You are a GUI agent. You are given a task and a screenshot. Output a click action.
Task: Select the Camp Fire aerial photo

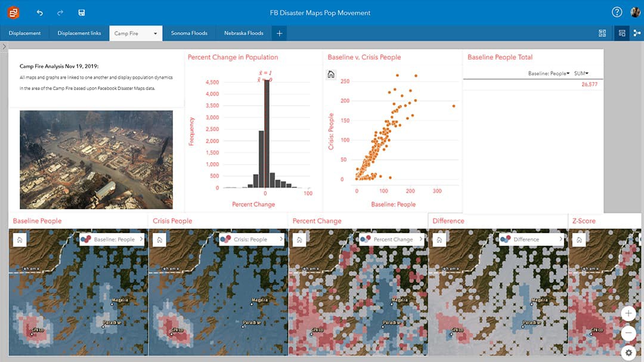click(96, 159)
